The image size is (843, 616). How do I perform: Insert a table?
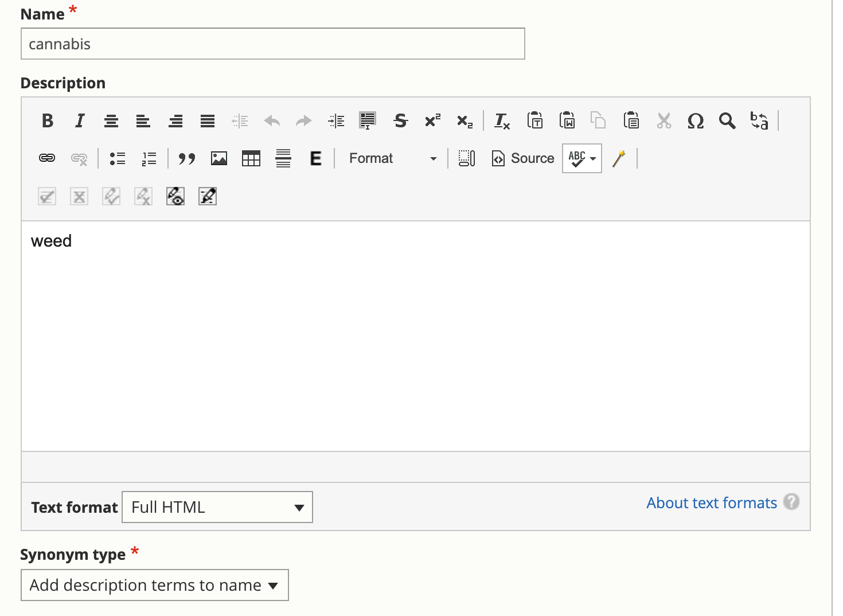click(251, 158)
